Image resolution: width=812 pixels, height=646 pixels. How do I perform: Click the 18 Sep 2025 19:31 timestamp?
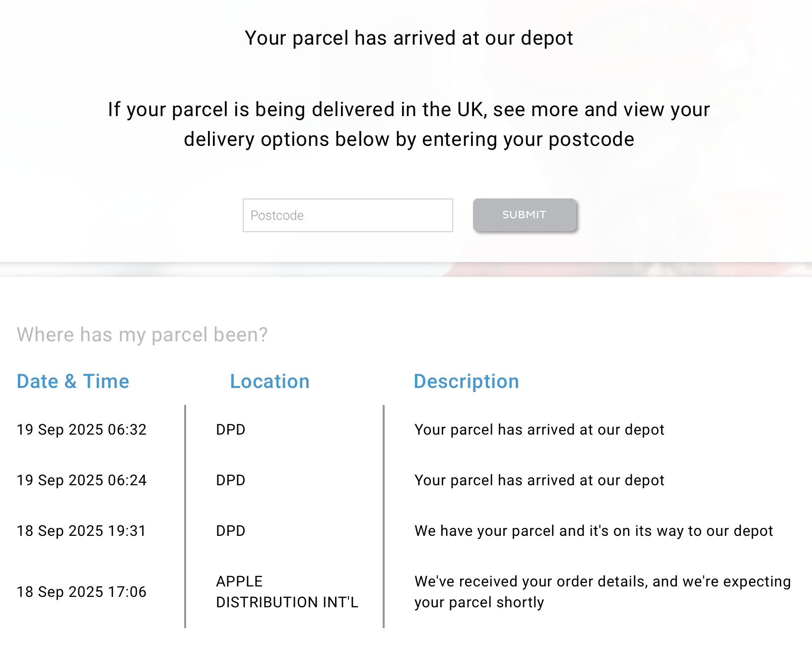pos(81,531)
